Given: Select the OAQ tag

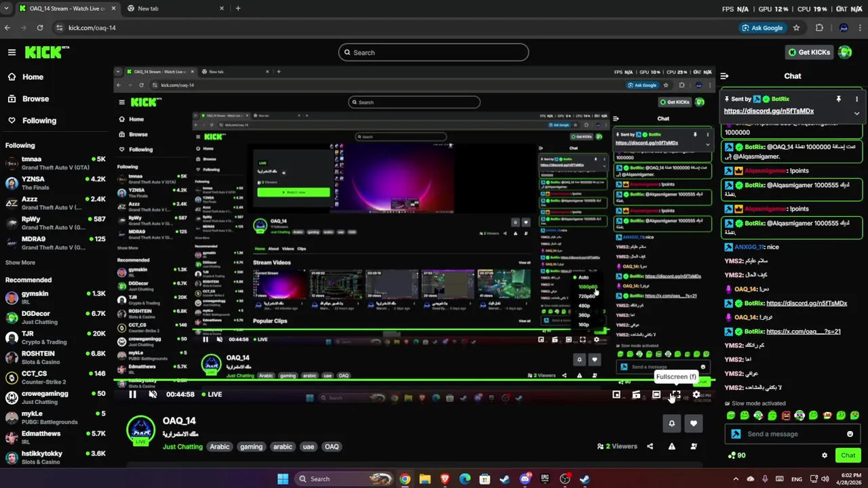Looking at the screenshot, I should [x=332, y=447].
